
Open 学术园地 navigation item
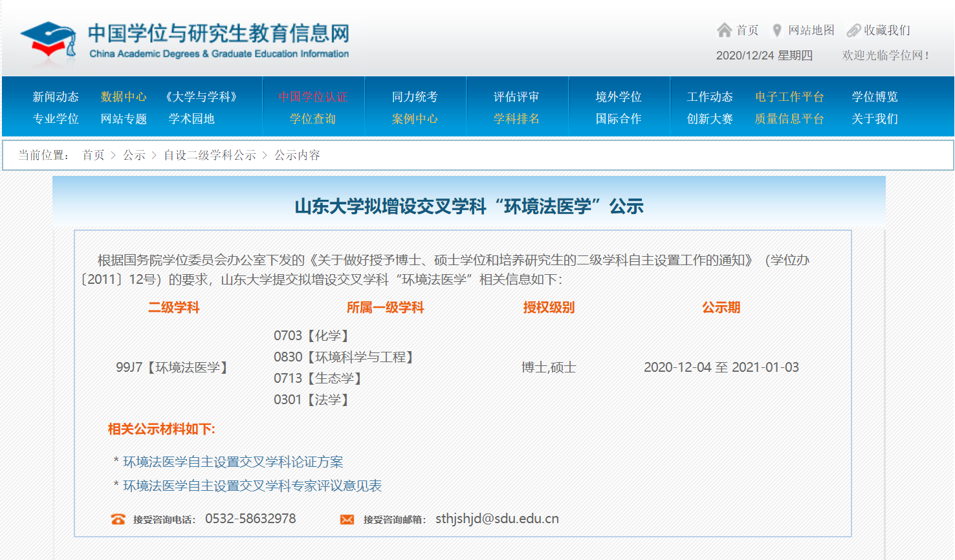tap(192, 119)
